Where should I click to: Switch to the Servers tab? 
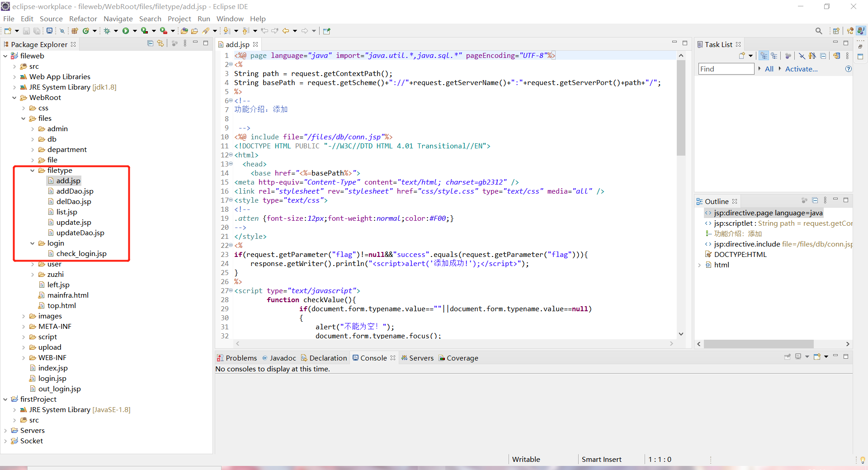(417, 358)
